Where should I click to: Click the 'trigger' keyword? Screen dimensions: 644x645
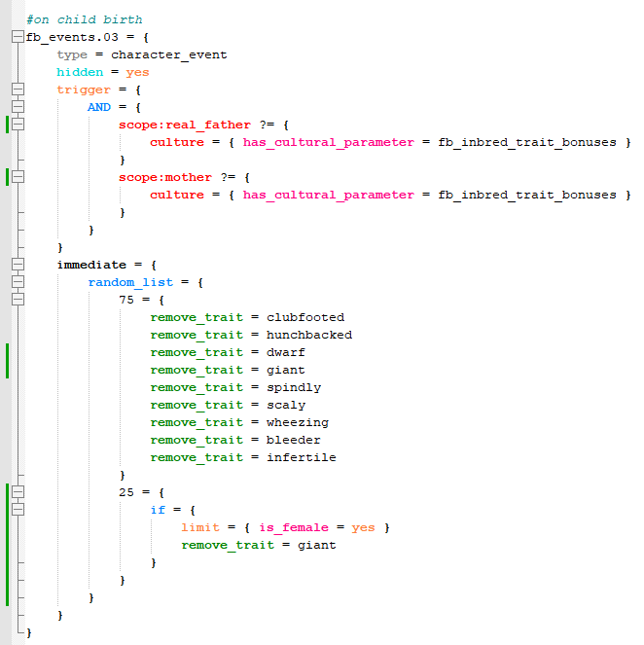pos(84,90)
